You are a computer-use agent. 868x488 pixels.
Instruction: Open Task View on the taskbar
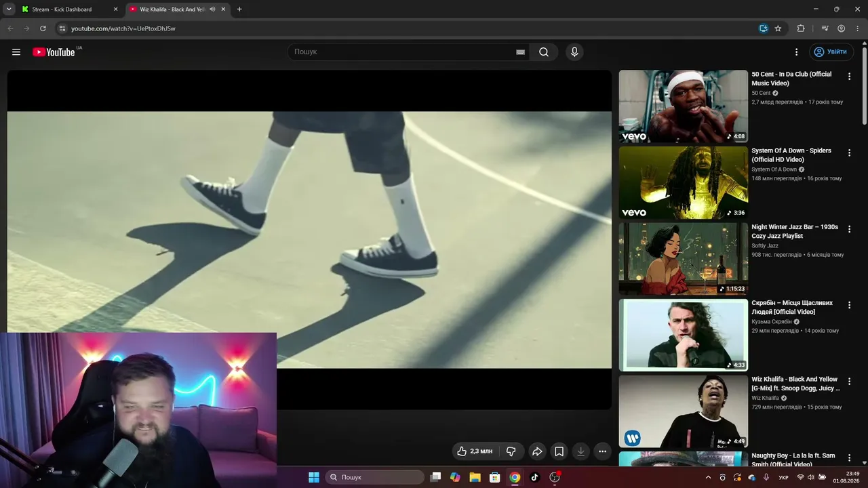pos(436,477)
